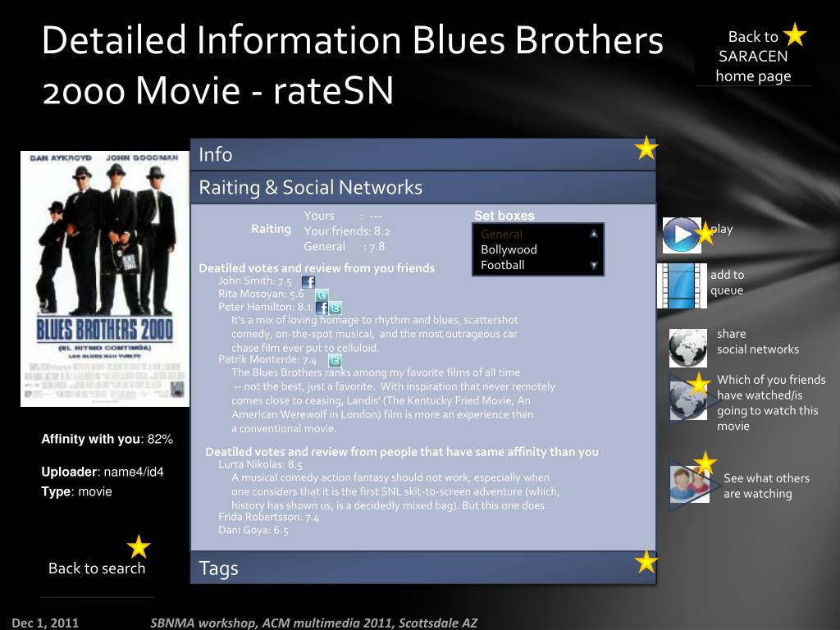
Task: Click the friends-watched globe icon
Action: click(x=688, y=399)
